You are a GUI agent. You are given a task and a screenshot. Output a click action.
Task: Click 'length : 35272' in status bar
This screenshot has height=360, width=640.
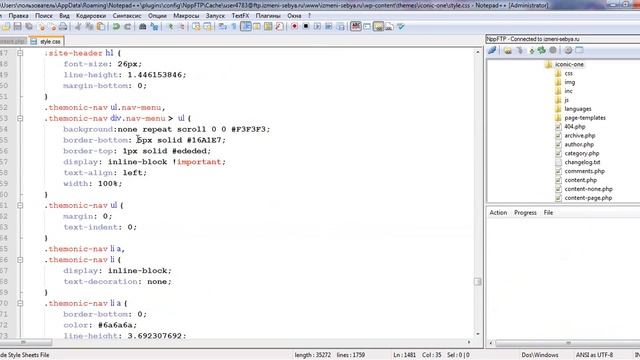coord(313,355)
